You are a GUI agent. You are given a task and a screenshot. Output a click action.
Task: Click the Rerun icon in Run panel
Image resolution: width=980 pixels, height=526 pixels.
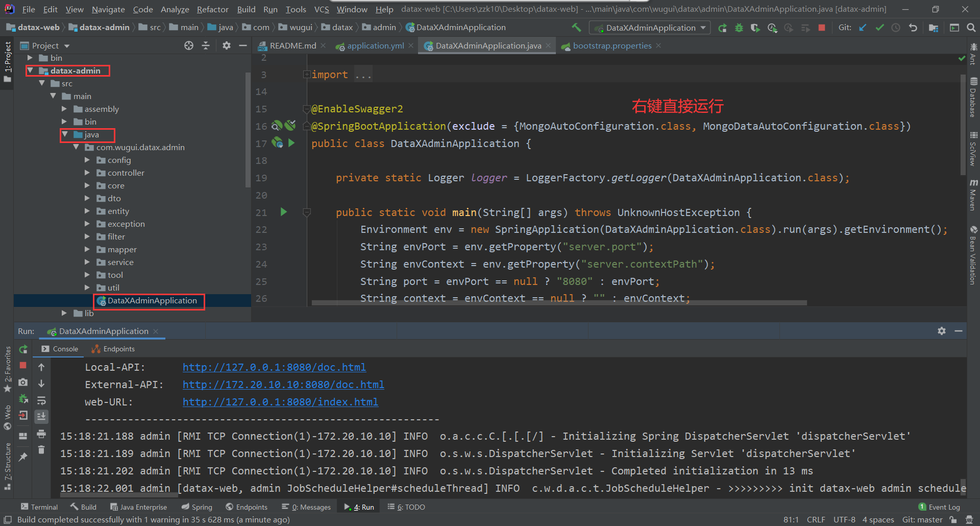coord(23,349)
